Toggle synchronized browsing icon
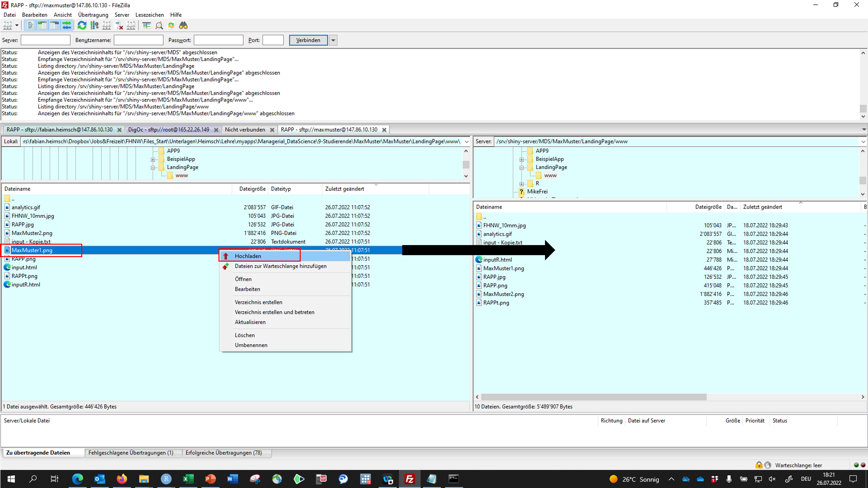This screenshot has height=488, width=868. point(171,25)
